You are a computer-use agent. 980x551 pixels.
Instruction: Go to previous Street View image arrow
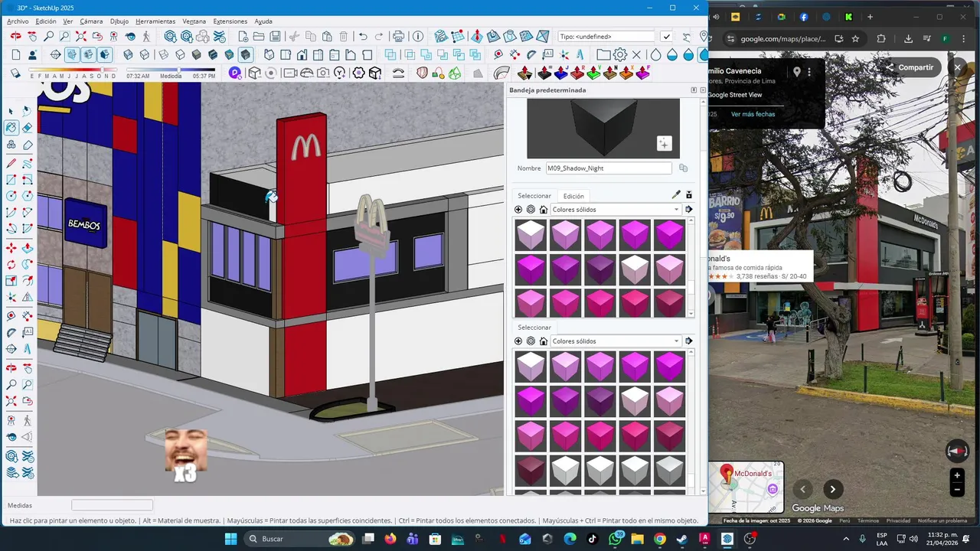click(x=802, y=489)
